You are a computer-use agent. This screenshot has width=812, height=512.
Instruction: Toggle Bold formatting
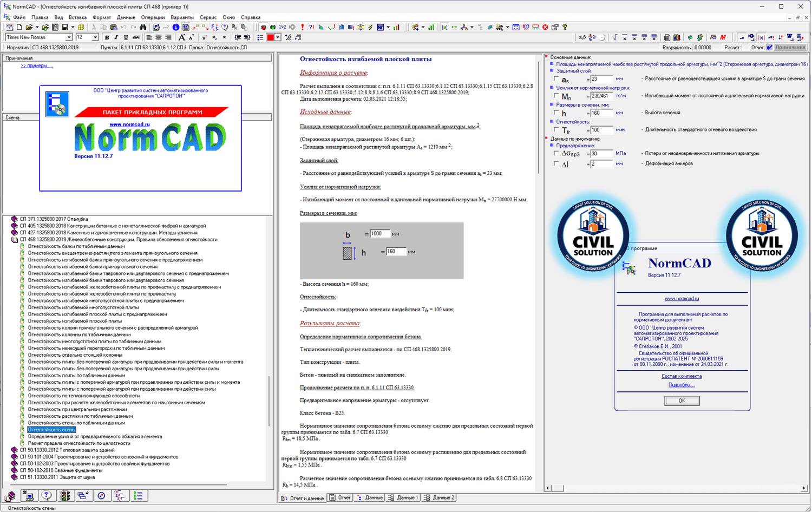click(x=107, y=37)
